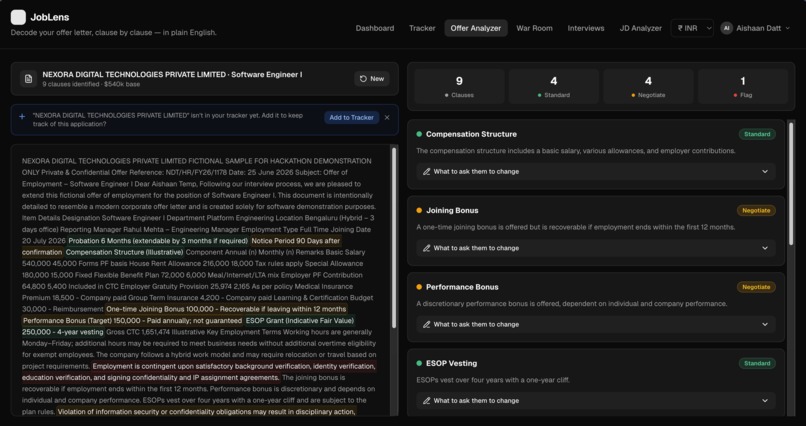The width and height of the screenshot is (806, 426).
Task: Click the Negotiate badge on Performance Bonus
Action: 756,287
